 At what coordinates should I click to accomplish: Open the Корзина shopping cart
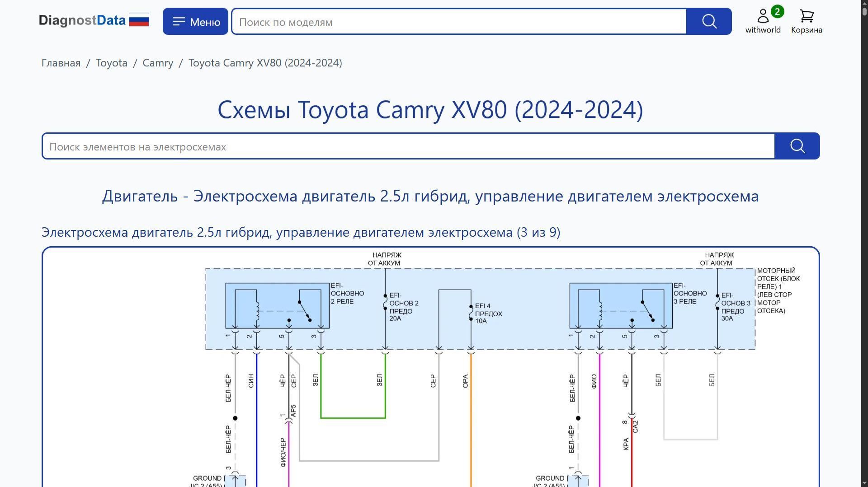807,21
